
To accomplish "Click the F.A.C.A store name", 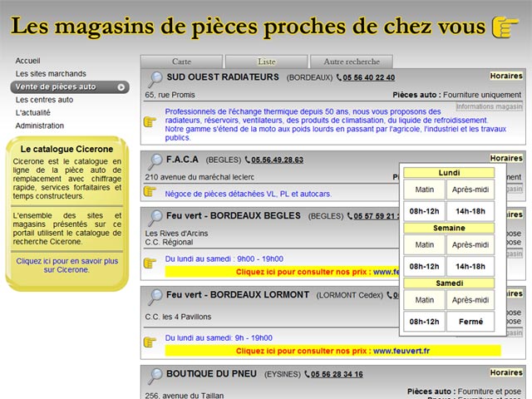I will 182,160.
